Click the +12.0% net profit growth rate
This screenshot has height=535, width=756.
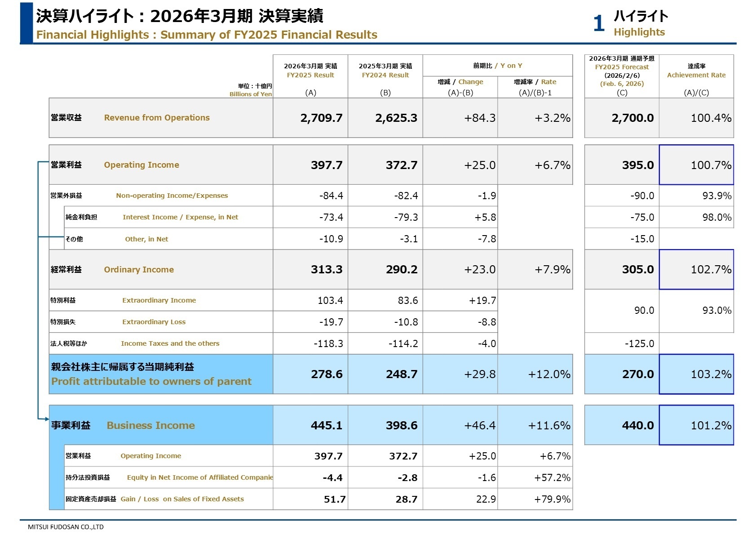pos(549,374)
